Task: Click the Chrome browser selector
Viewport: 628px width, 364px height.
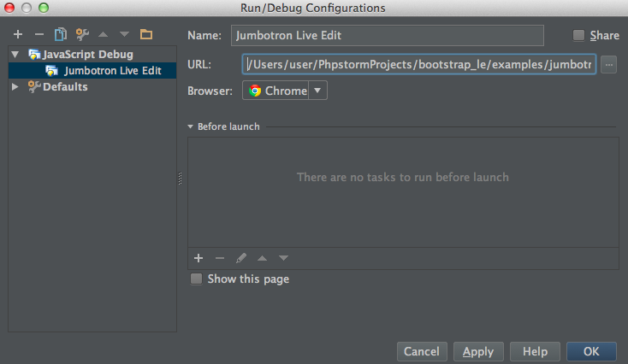Action: point(285,91)
